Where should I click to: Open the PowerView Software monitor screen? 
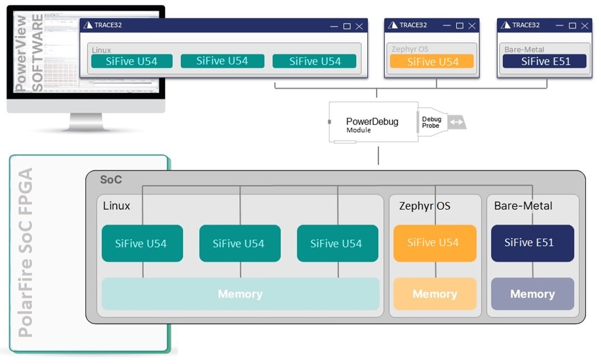[x=86, y=52]
